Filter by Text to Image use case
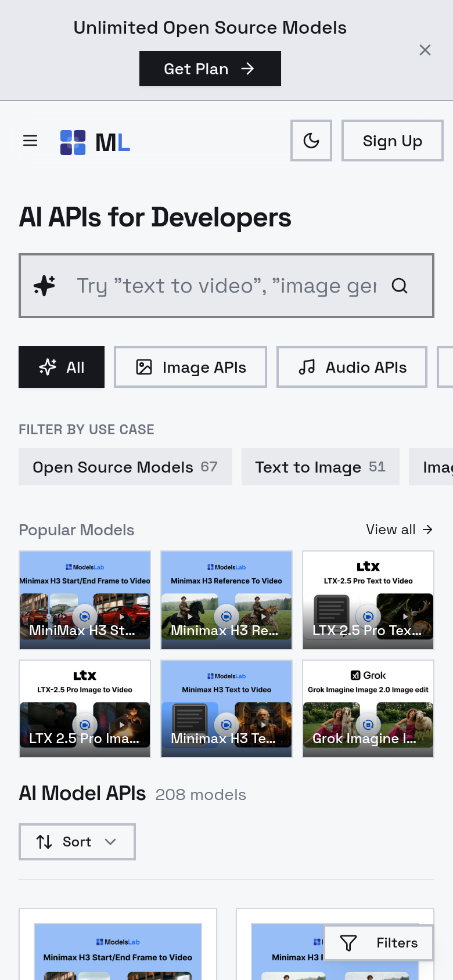Screen dimensions: 453x980 click(321, 467)
